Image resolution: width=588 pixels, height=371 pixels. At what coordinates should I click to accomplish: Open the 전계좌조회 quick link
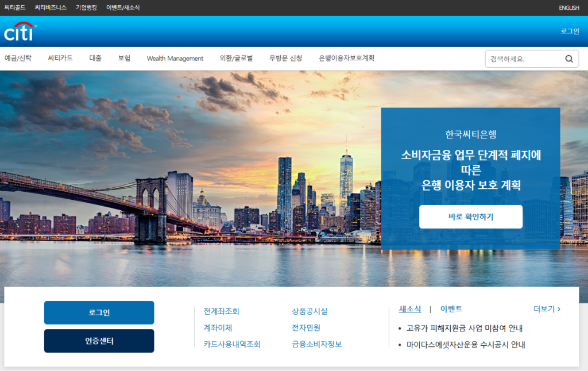tap(221, 311)
